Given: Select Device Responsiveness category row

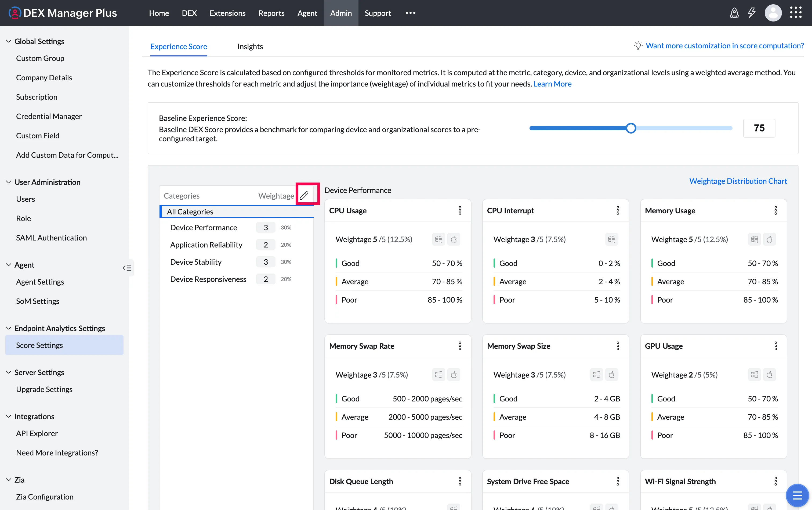Looking at the screenshot, I should pyautogui.click(x=236, y=279).
